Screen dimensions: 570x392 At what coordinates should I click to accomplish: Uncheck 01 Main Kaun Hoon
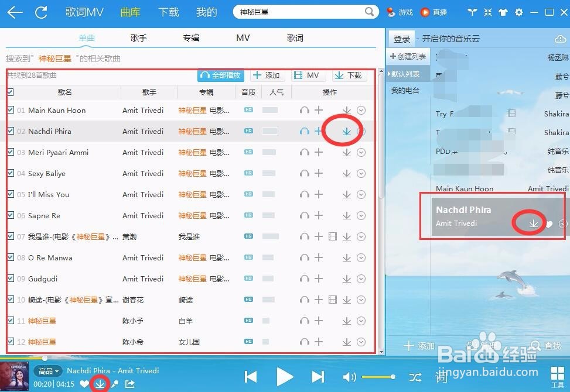pos(11,109)
